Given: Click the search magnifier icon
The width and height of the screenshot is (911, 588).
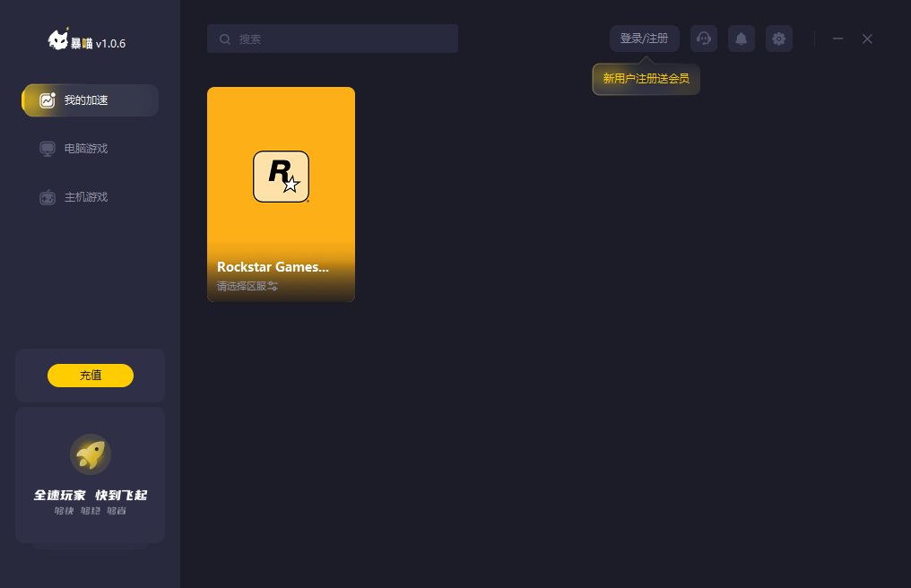Looking at the screenshot, I should point(225,39).
